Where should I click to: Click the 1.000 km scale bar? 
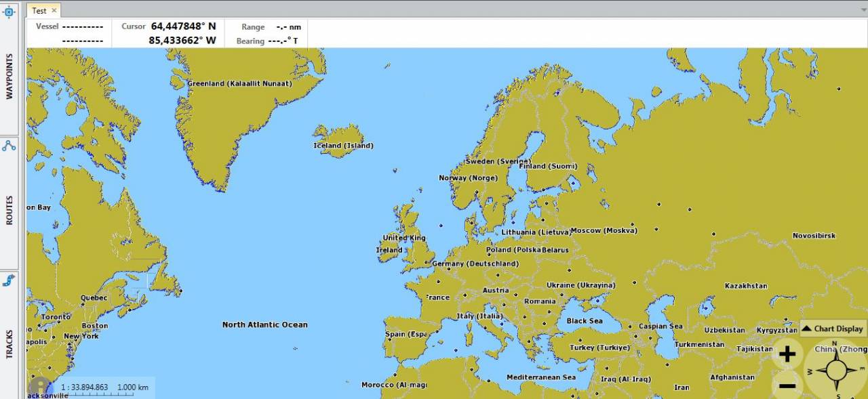coord(132,387)
